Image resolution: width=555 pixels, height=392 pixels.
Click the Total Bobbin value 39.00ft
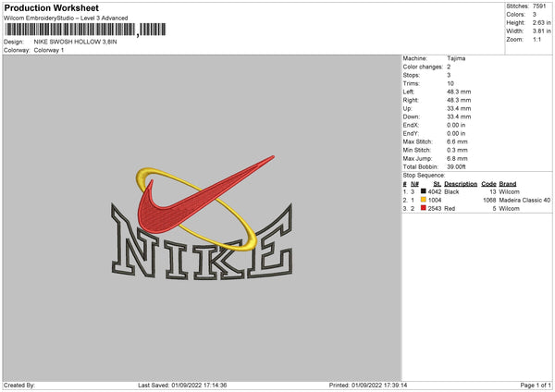(x=456, y=167)
